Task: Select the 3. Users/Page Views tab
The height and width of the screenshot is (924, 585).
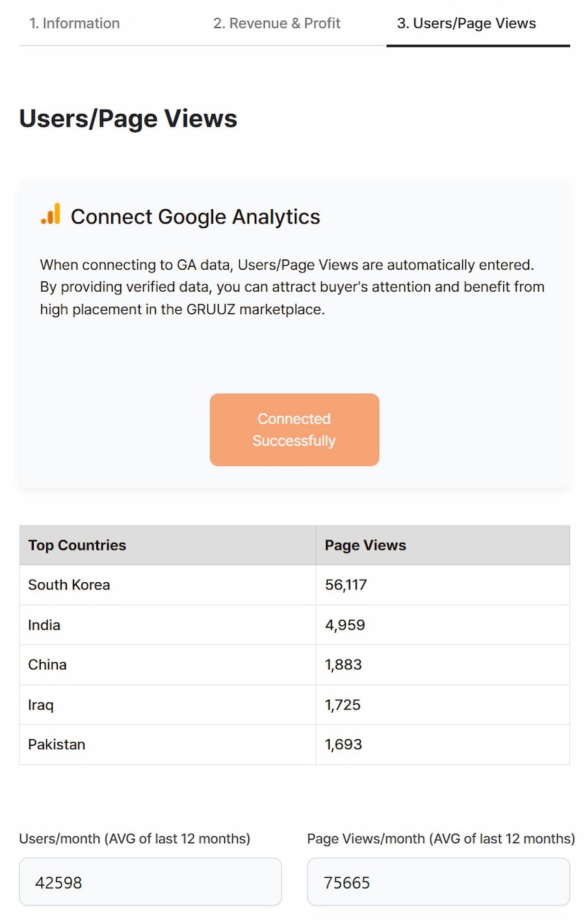Action: point(467,23)
